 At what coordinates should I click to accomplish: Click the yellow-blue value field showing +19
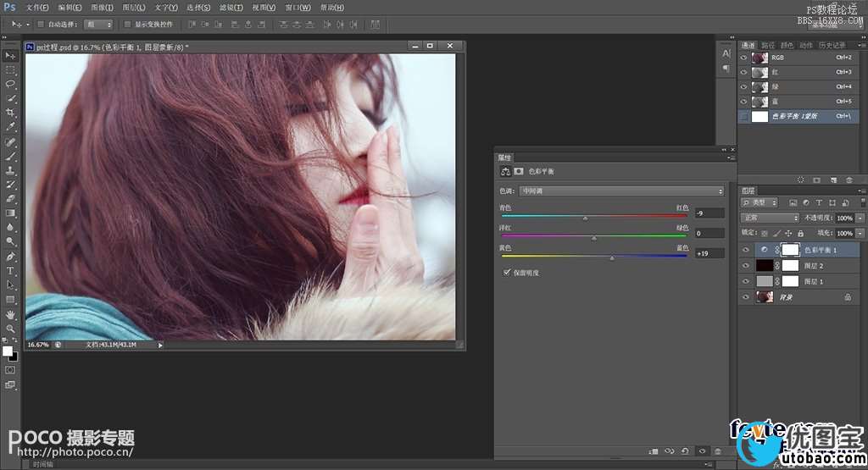pos(709,253)
